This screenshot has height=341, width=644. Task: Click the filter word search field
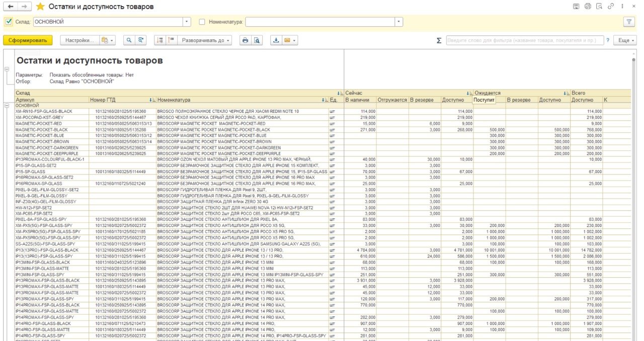coord(524,40)
